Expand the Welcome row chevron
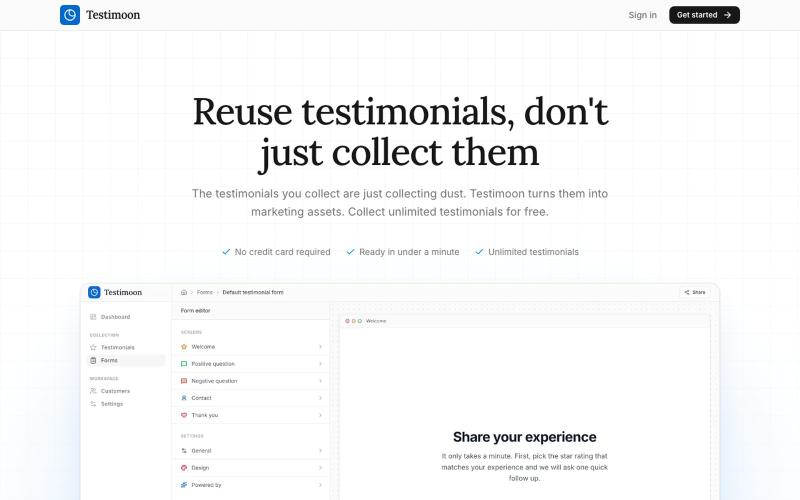This screenshot has height=500, width=800. tap(320, 347)
